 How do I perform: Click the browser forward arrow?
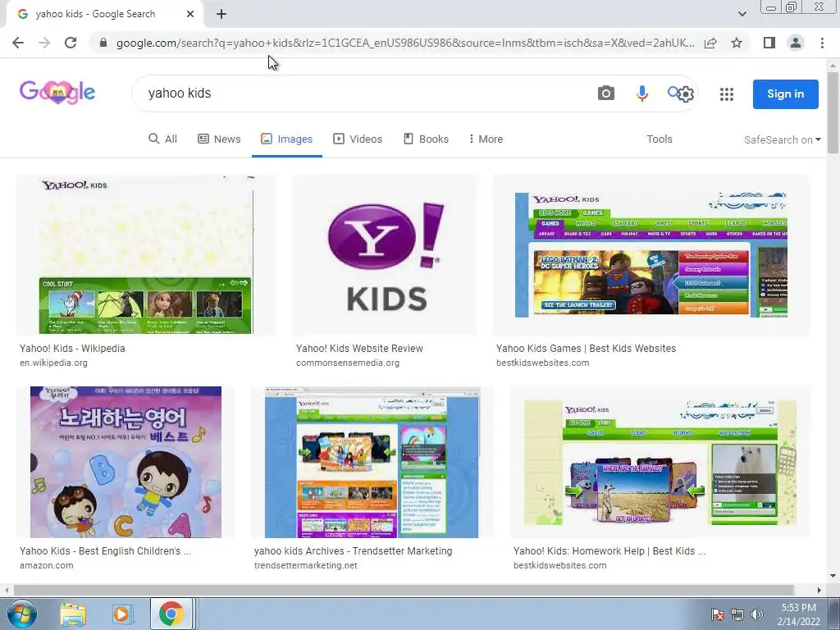(44, 43)
